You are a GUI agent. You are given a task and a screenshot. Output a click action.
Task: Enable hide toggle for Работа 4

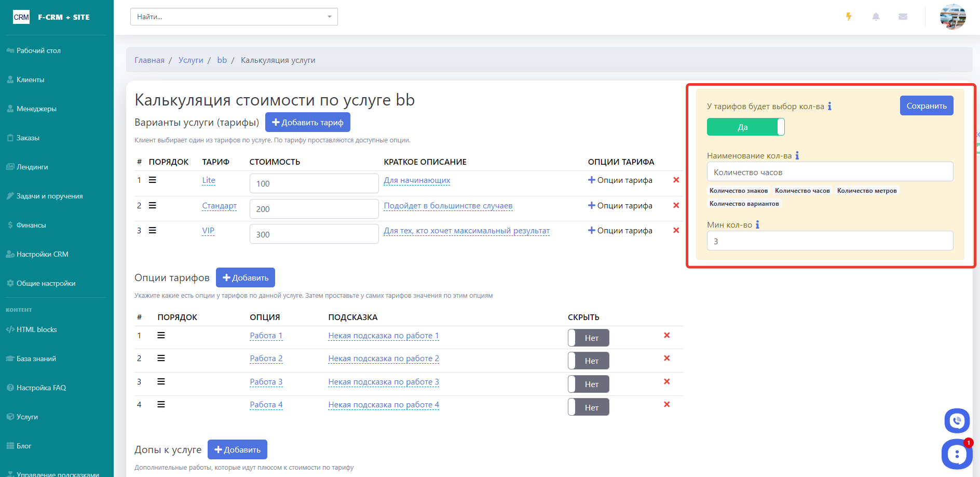point(588,407)
